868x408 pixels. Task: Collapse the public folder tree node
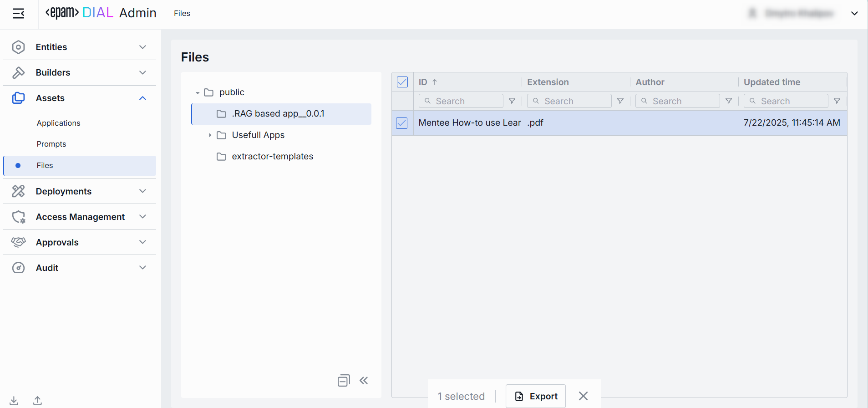click(x=198, y=93)
